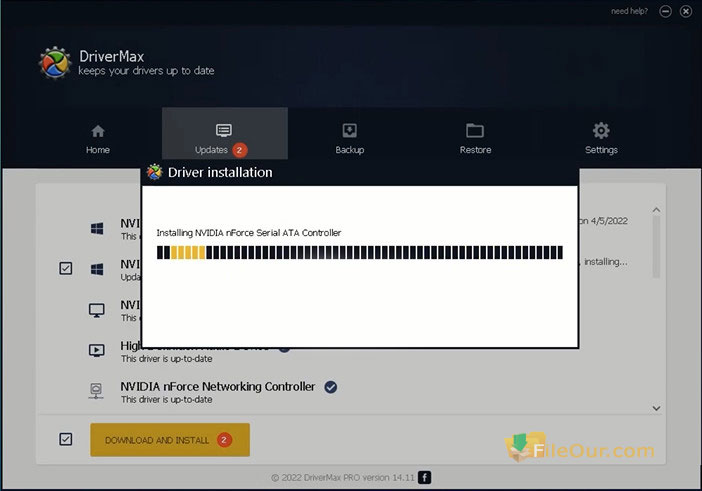Click the High Definition Audio device icon
Viewport: 702px width, 491px height.
click(96, 350)
